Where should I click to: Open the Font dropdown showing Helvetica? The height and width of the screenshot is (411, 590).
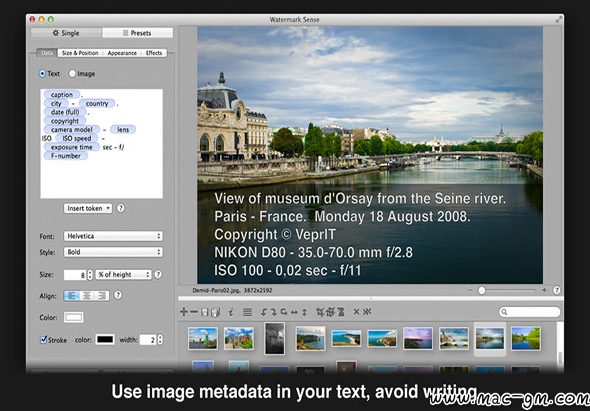[x=113, y=236]
